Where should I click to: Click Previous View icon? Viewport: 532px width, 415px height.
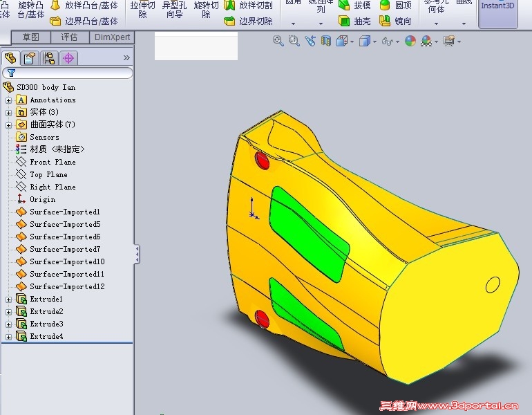[x=310, y=41]
